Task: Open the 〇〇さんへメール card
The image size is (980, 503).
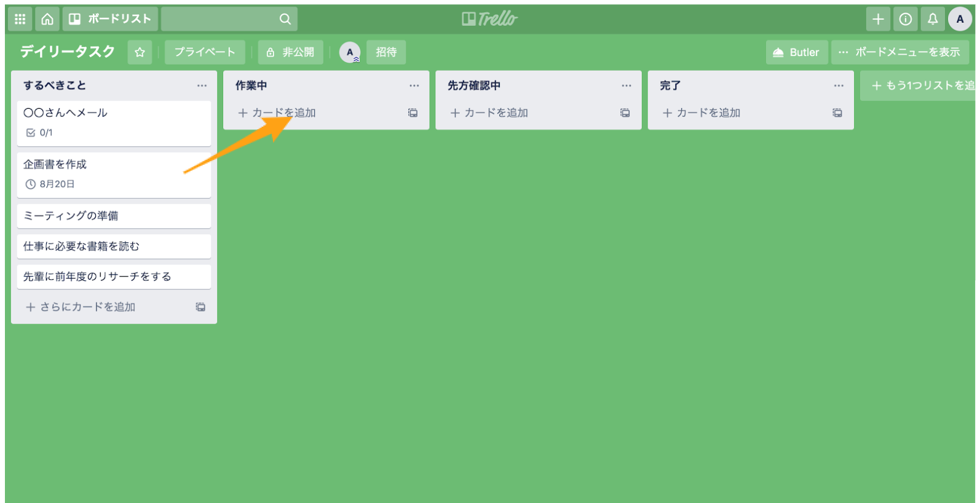Action: (x=114, y=123)
